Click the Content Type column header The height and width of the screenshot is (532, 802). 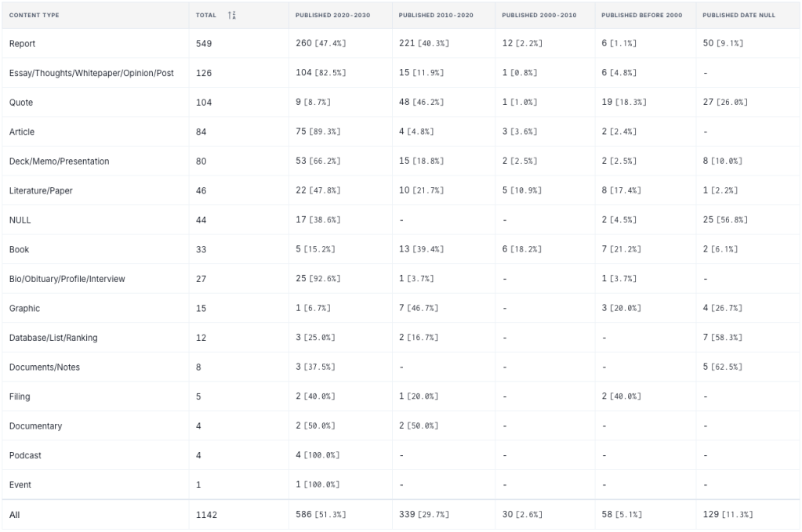(34, 15)
